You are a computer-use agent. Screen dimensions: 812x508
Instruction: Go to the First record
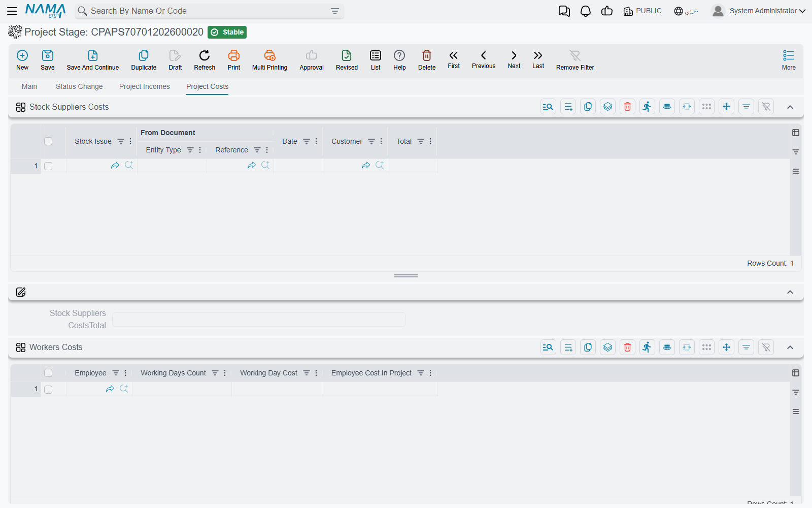tap(454, 59)
